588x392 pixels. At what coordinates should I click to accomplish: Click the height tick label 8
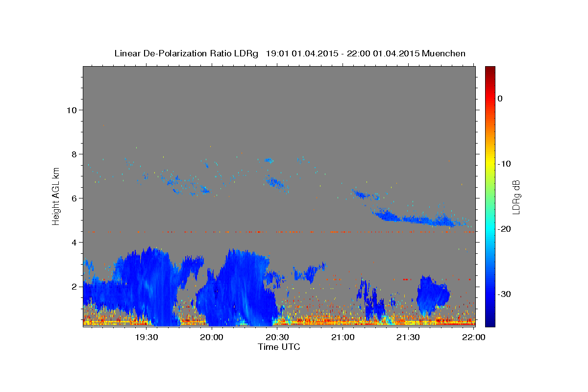(74, 154)
